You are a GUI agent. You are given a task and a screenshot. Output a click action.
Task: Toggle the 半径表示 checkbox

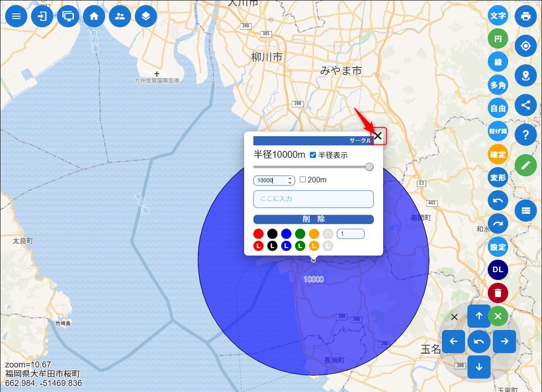(x=313, y=155)
